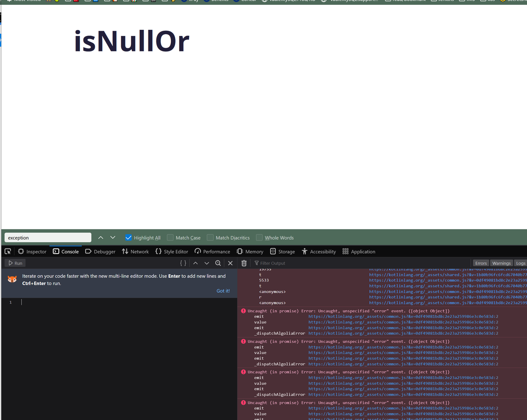Open the Inspector tab
This screenshot has width=527, height=420.
(x=32, y=251)
